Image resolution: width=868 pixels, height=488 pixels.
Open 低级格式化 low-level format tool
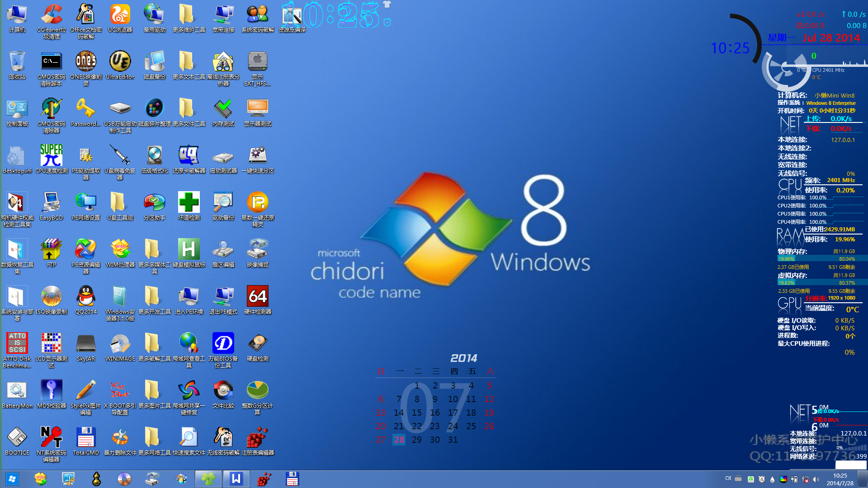tap(155, 159)
